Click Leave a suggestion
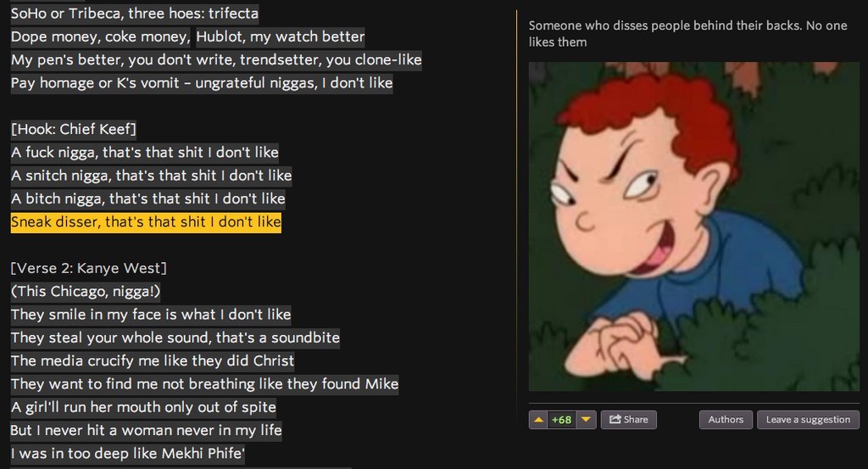The width and height of the screenshot is (868, 469). click(808, 420)
